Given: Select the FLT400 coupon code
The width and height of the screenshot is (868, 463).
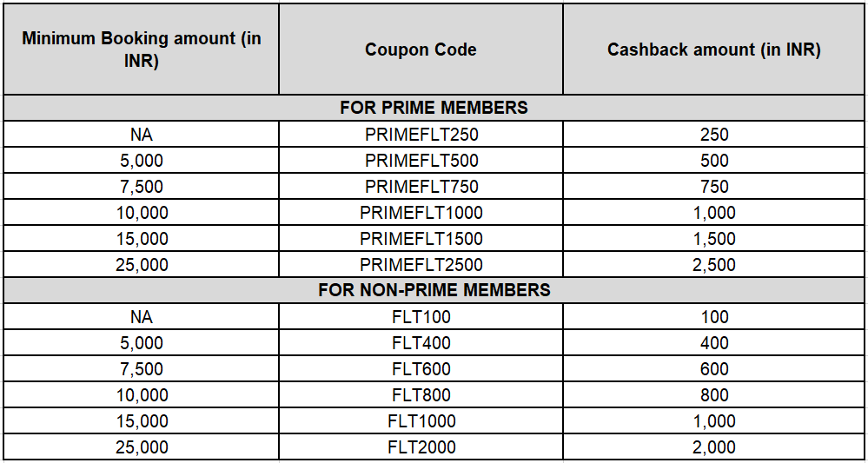Looking at the screenshot, I should point(421,343).
